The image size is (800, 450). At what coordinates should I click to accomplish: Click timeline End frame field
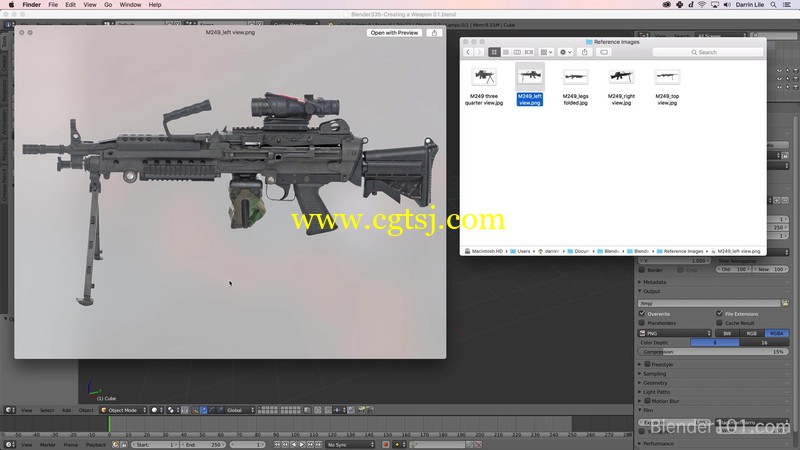coord(203,445)
